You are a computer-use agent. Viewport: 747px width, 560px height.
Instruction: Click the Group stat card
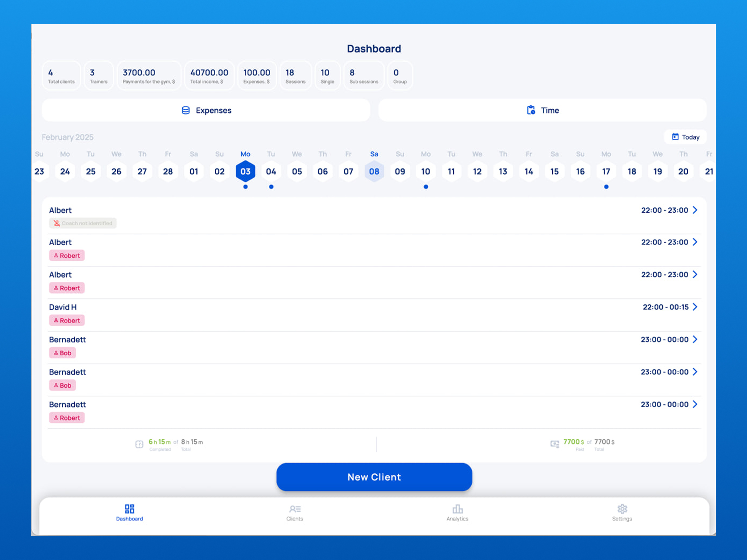[x=400, y=76]
